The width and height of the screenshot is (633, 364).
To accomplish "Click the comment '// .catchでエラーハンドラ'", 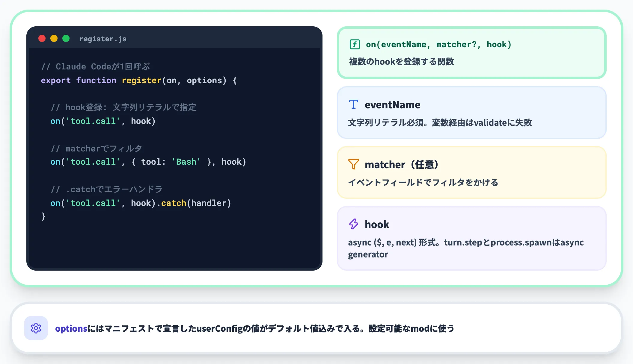I will click(106, 189).
